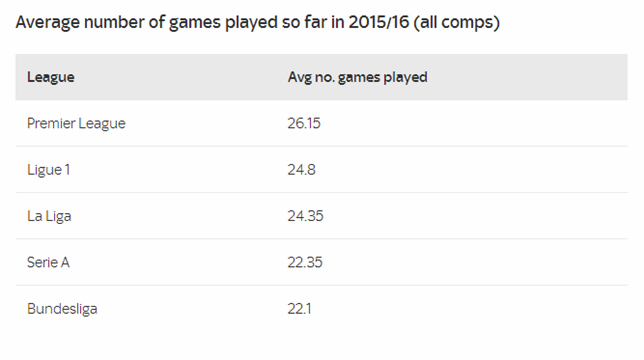
Task: Select the La Liga cell
Action: point(49,216)
